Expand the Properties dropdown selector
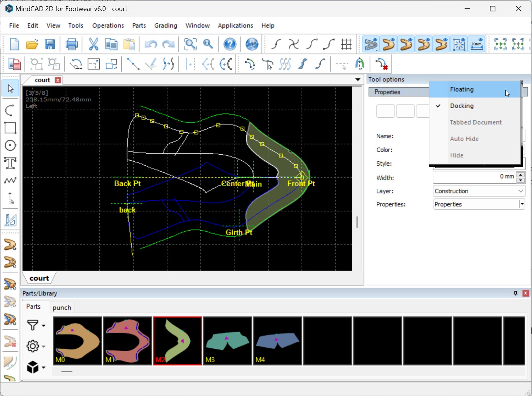The image size is (532, 396). pyautogui.click(x=522, y=204)
